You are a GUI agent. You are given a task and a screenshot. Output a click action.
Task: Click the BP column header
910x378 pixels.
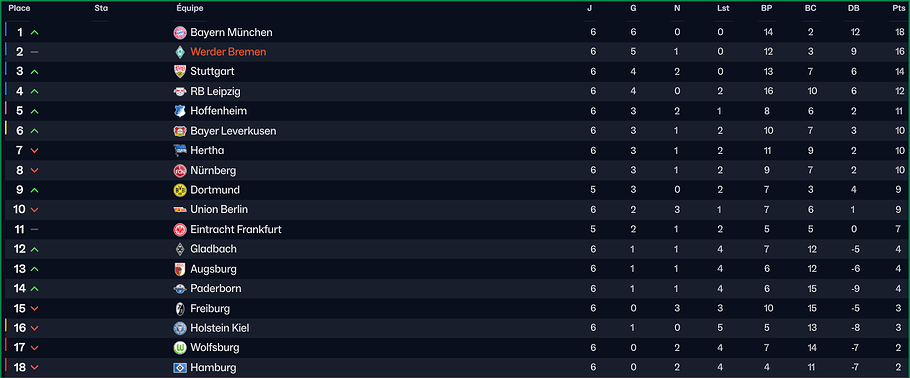tap(767, 9)
